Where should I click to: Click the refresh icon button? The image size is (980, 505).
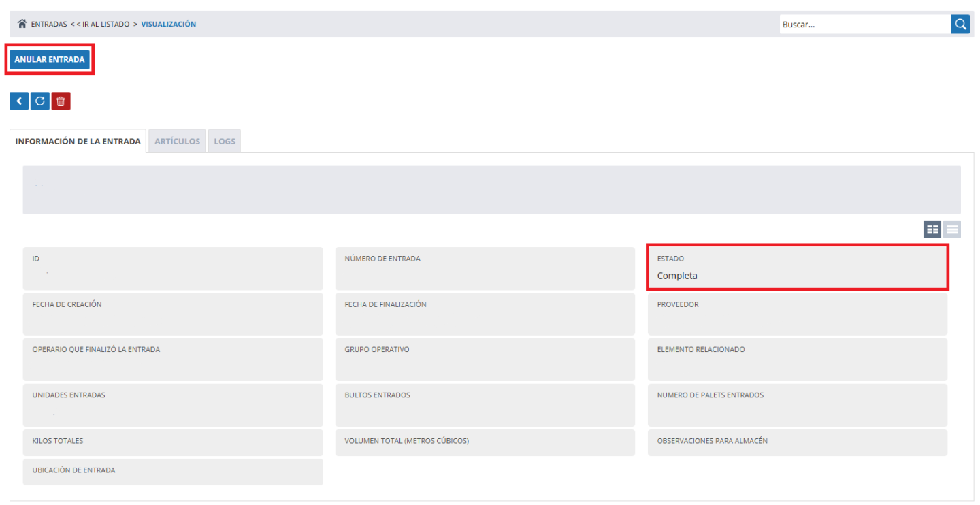coord(39,101)
